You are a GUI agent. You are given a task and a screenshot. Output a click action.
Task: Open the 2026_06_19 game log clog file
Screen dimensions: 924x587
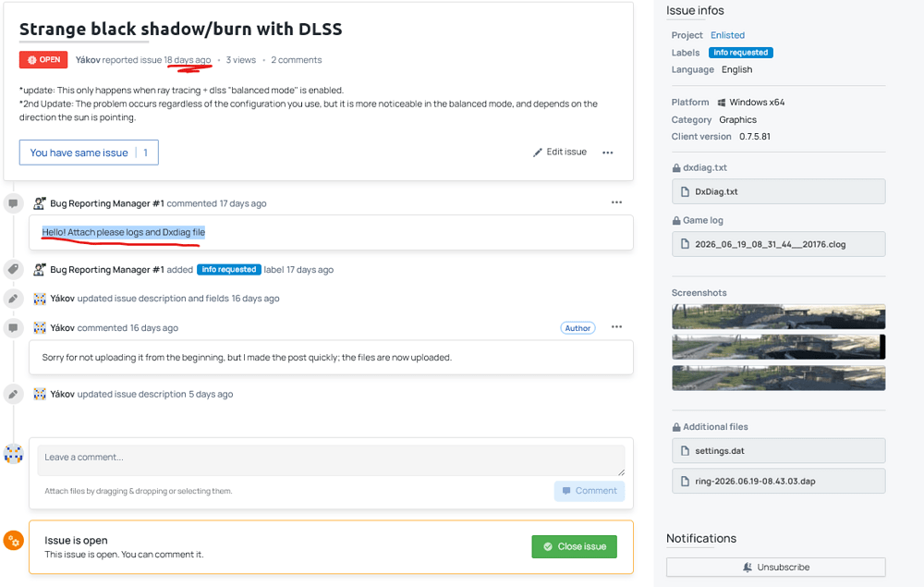tap(778, 244)
